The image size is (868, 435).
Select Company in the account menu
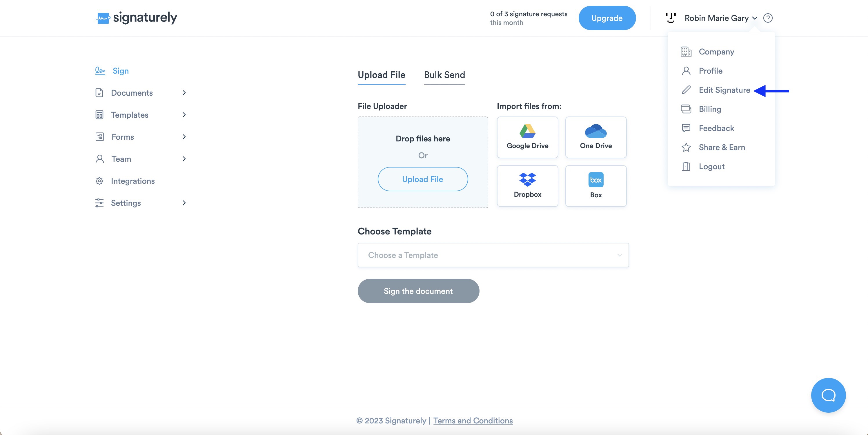[x=716, y=52]
